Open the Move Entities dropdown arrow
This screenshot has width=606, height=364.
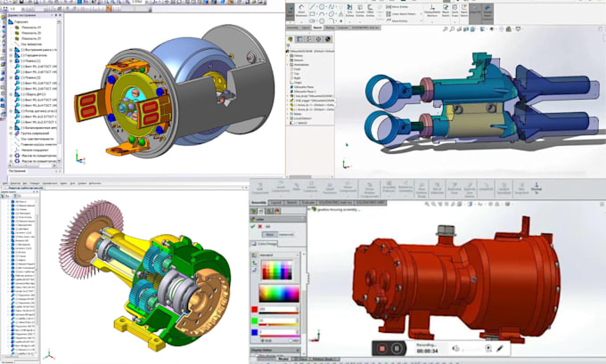pos(422,20)
